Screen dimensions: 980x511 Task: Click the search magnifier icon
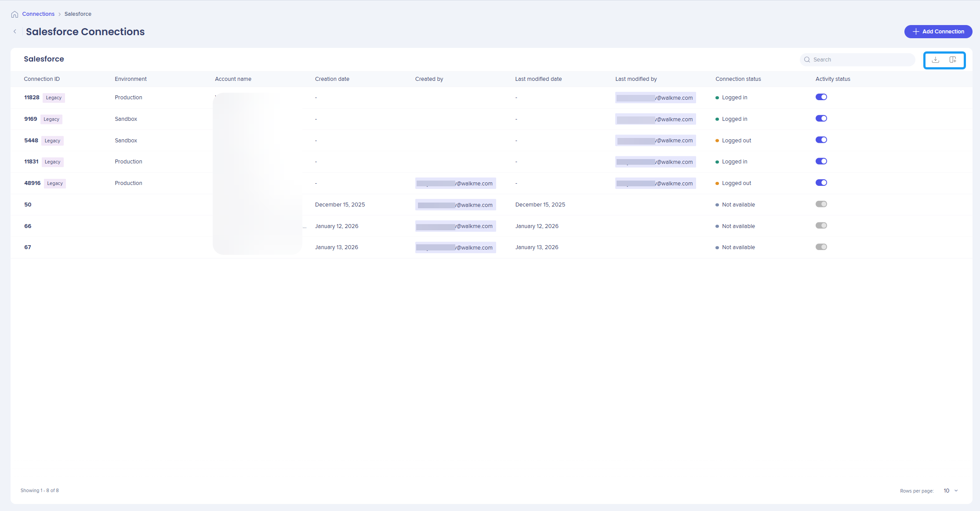click(x=807, y=60)
